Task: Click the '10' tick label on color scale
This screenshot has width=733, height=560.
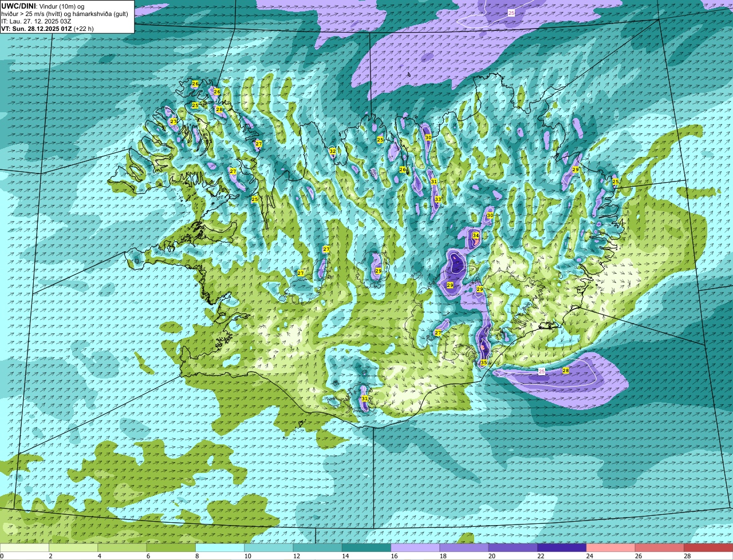Action: point(247,555)
